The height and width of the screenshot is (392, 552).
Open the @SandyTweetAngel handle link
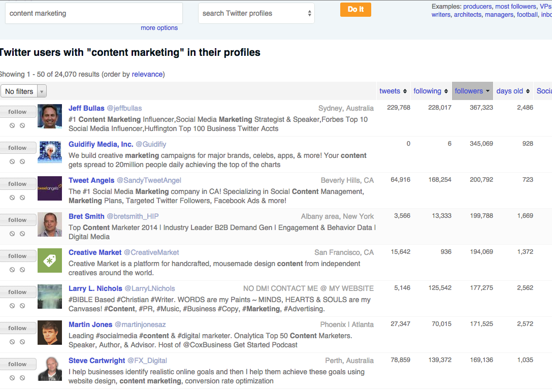[x=149, y=181]
